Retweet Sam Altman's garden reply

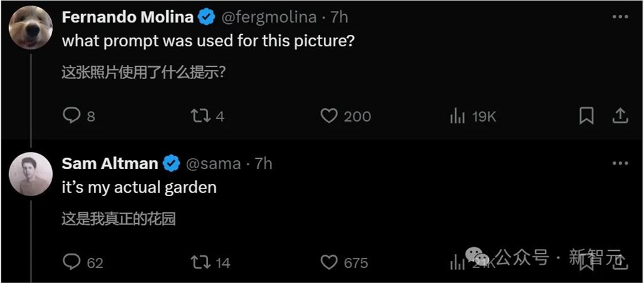click(x=200, y=262)
